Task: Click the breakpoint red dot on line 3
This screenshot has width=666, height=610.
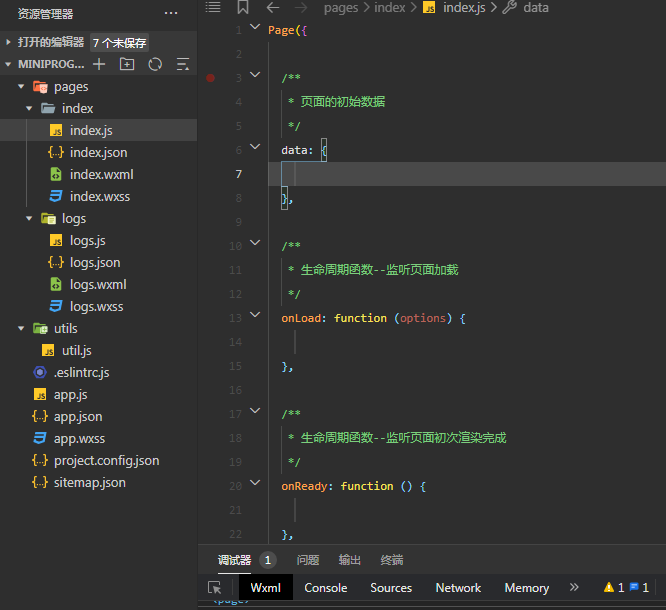Action: 210,78
